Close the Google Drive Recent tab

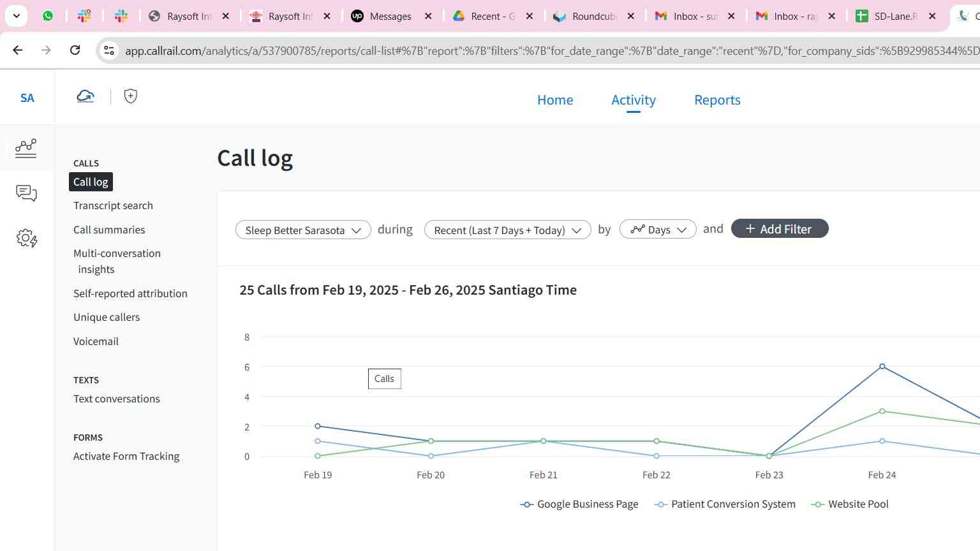coord(530,16)
